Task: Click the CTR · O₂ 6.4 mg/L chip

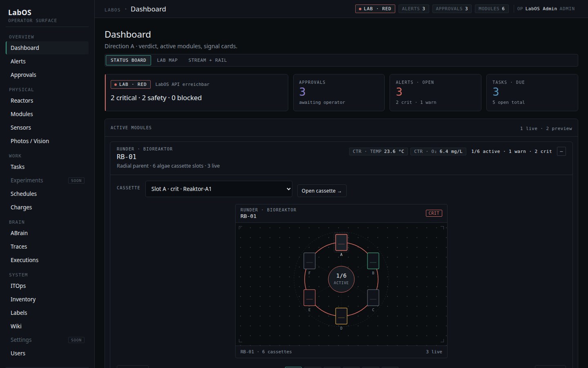Action: click(438, 151)
